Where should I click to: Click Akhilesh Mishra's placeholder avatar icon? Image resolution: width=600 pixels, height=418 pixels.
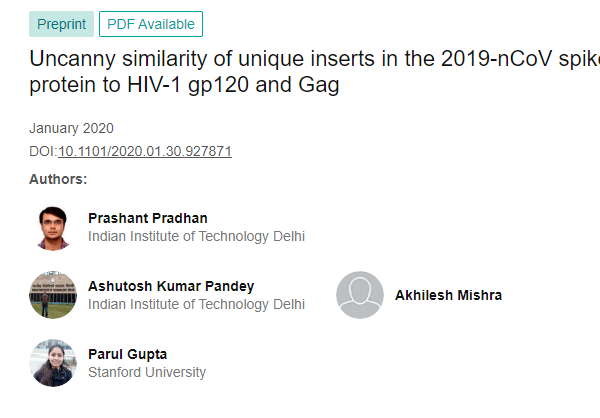click(360, 295)
